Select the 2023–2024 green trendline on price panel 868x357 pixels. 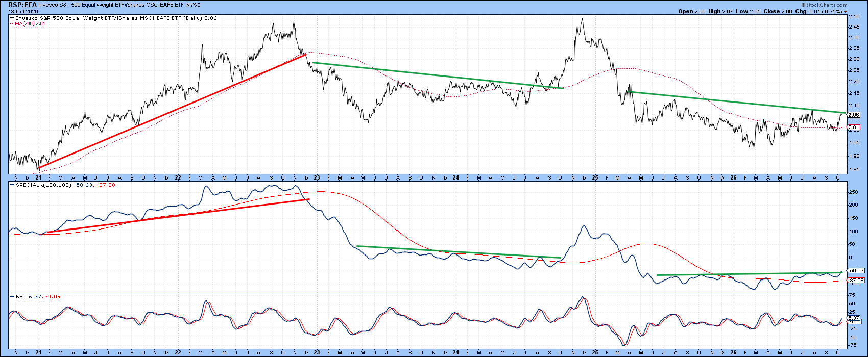tap(438, 75)
